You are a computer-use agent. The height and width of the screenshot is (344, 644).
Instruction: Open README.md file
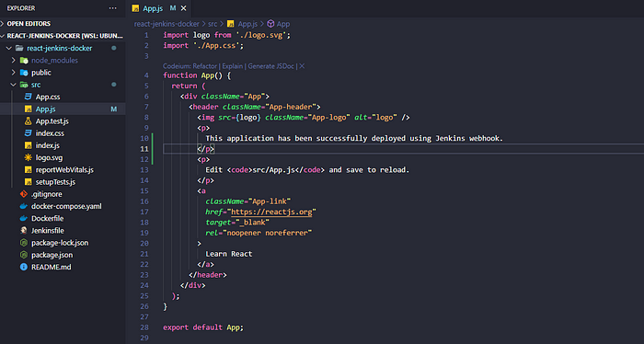(51, 268)
